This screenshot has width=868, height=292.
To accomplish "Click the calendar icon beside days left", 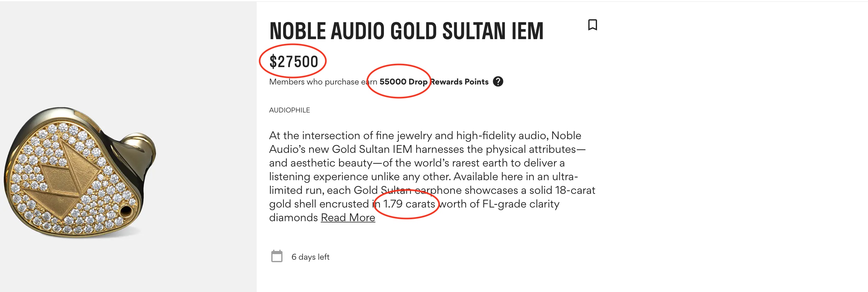I will (x=277, y=256).
